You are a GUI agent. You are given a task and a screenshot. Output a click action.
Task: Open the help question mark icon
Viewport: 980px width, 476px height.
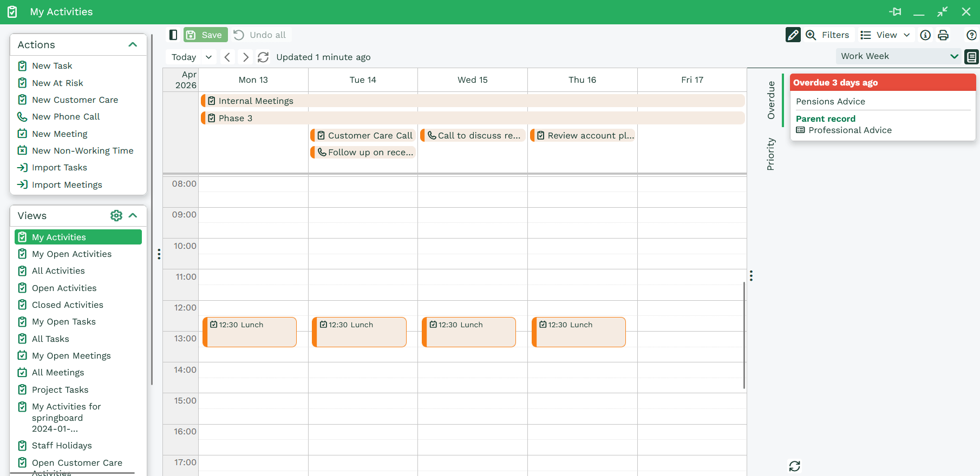971,35
